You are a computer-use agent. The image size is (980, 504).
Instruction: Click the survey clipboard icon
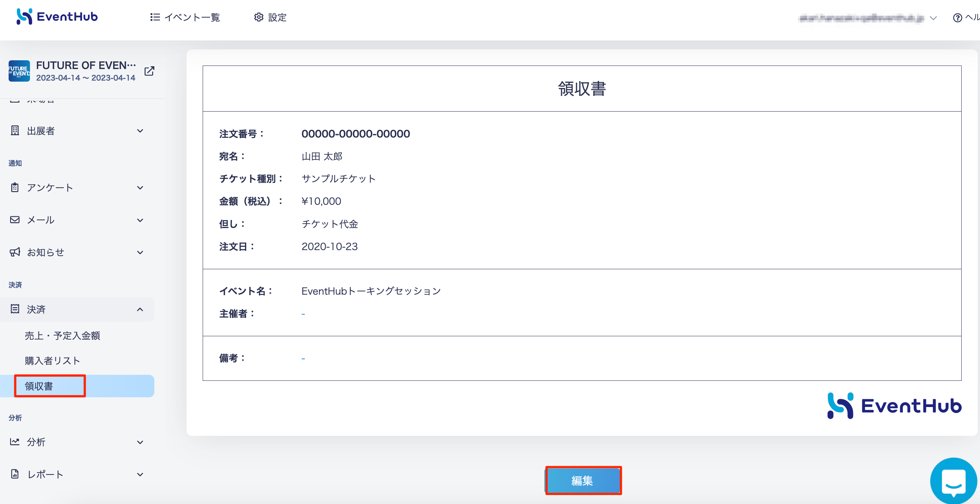[x=15, y=188]
